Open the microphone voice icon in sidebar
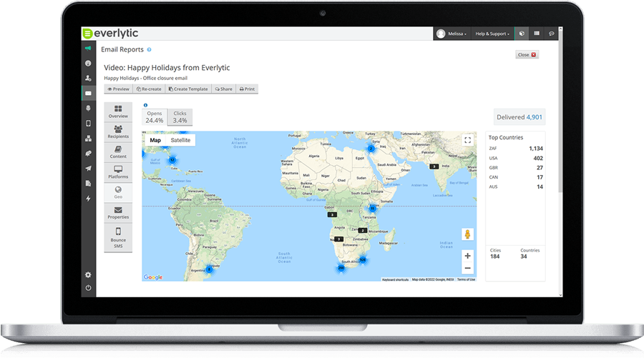The width and height of the screenshot is (644, 358). tap(88, 109)
